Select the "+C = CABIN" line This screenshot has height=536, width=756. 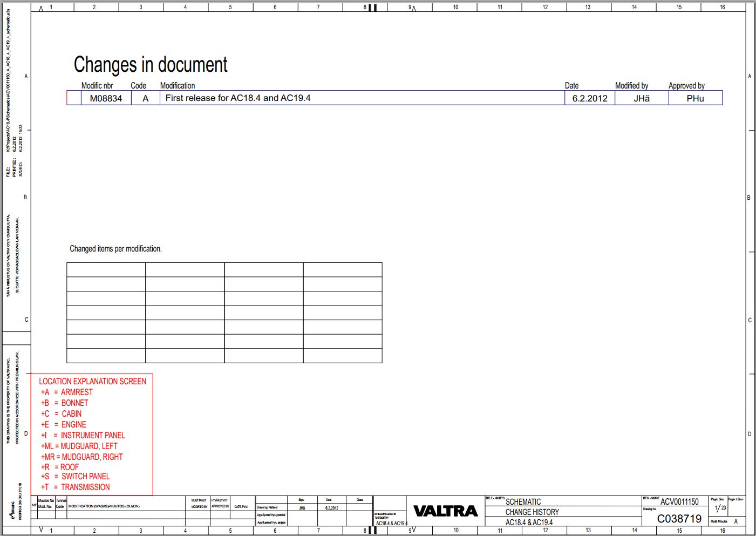pyautogui.click(x=62, y=413)
